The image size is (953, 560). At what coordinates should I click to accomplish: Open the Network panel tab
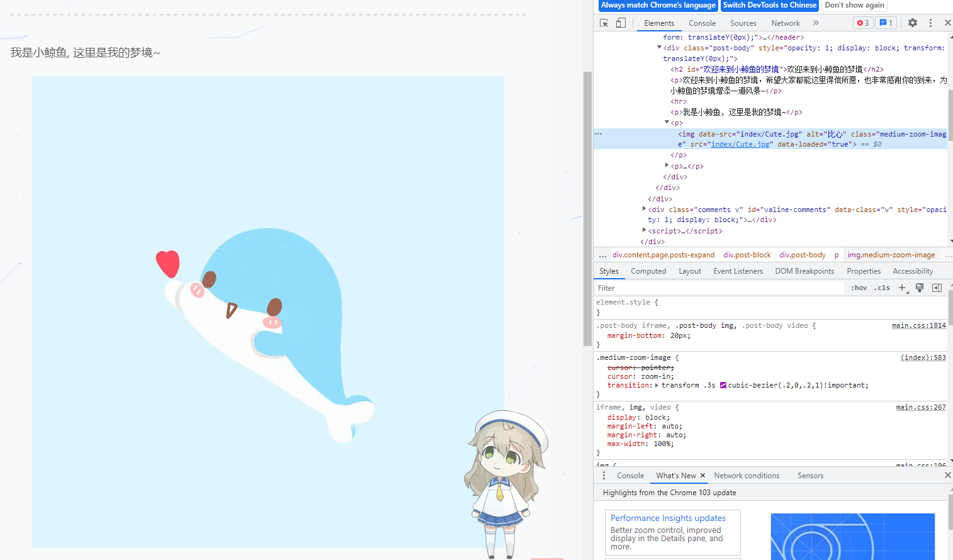[x=785, y=23]
